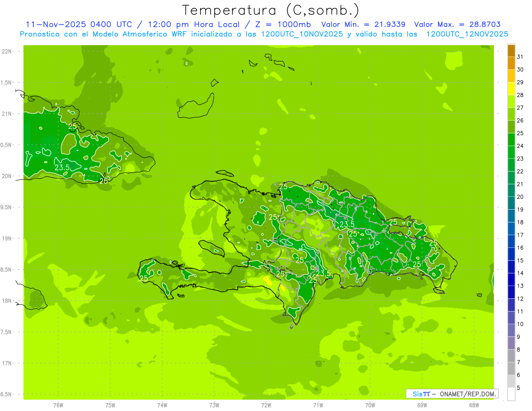Select the "11-Nov-2025 0400 UTC" timestamp text
This screenshot has height=411, width=532.
pos(78,24)
